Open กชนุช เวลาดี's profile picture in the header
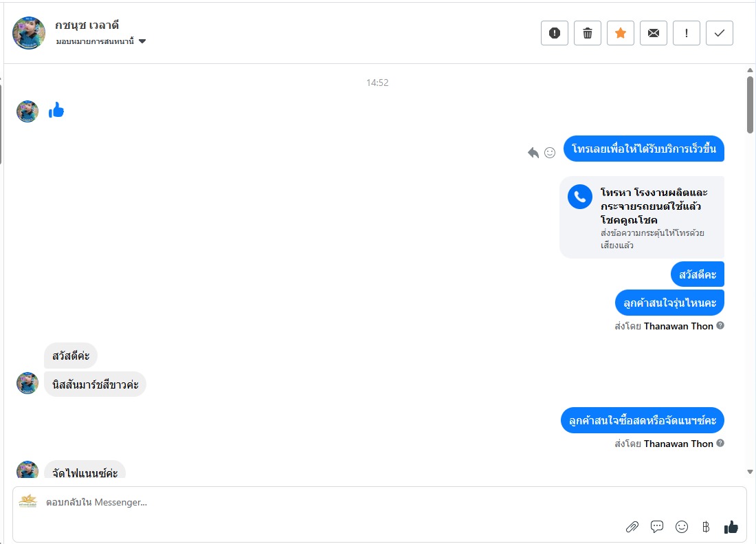This screenshot has height=544, width=756. coord(29,33)
